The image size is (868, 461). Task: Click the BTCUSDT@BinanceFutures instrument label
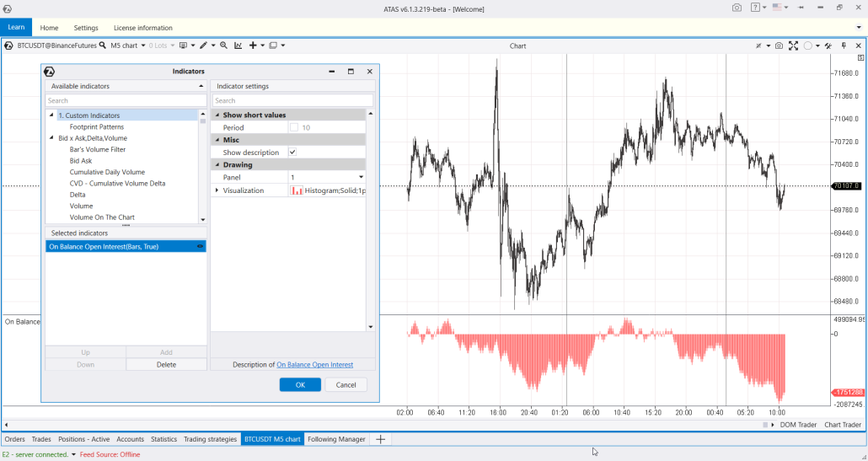click(x=57, y=46)
